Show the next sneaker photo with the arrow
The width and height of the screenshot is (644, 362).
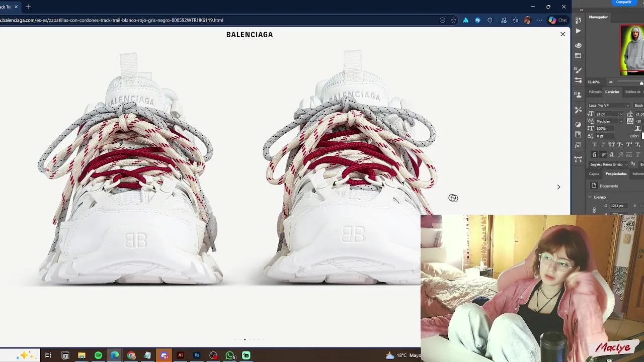click(558, 187)
